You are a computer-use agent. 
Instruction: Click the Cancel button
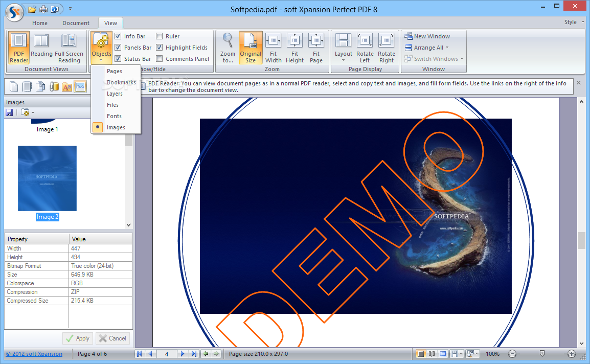112,338
